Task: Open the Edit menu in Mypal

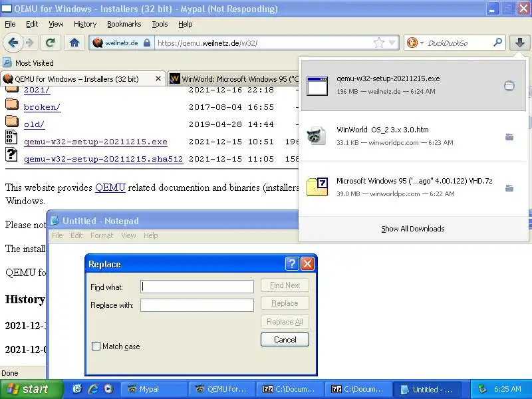Action: tap(32, 24)
